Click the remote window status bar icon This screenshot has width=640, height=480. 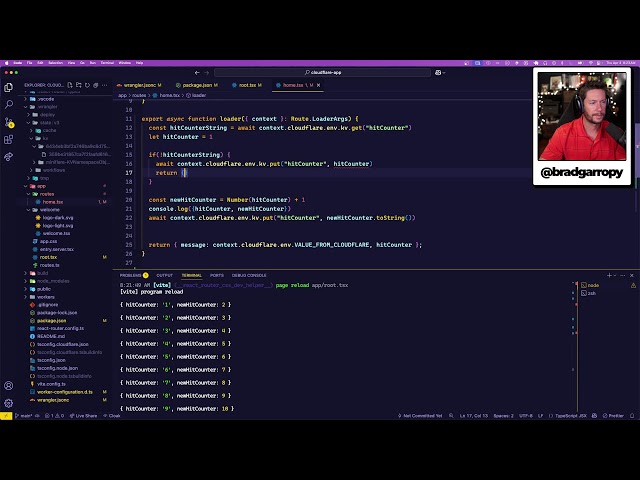tap(6, 416)
